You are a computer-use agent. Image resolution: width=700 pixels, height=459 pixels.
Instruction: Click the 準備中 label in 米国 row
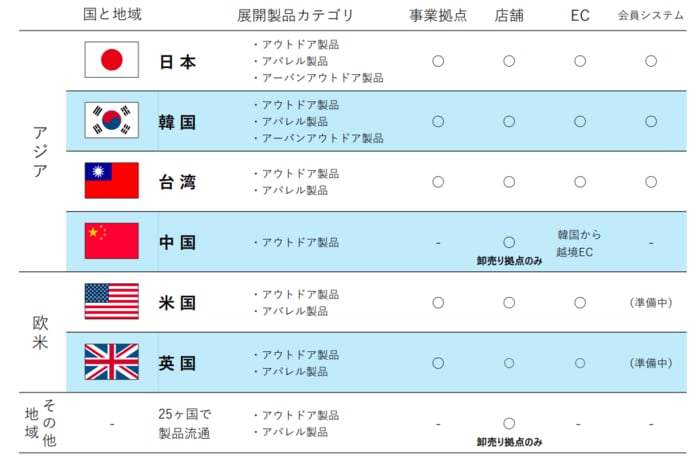[x=651, y=303]
